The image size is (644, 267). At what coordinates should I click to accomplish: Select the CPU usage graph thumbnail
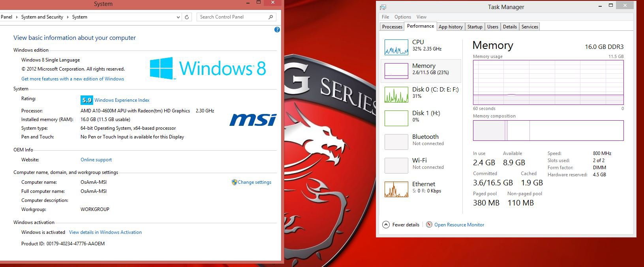coord(396,47)
